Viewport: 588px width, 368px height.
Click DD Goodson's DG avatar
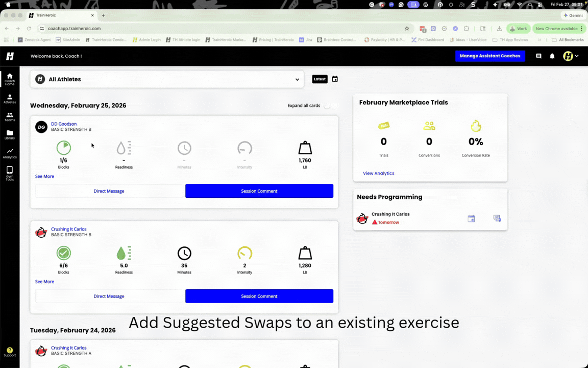pyautogui.click(x=41, y=127)
